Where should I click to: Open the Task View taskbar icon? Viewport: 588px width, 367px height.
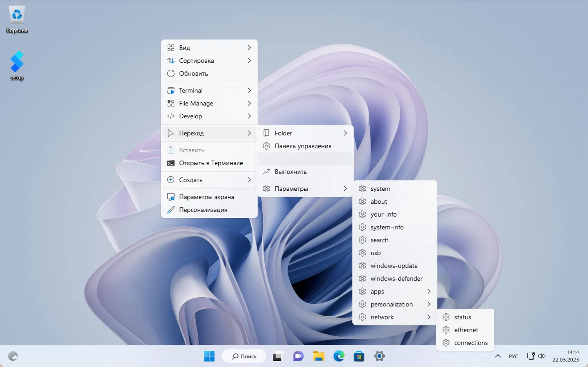278,356
